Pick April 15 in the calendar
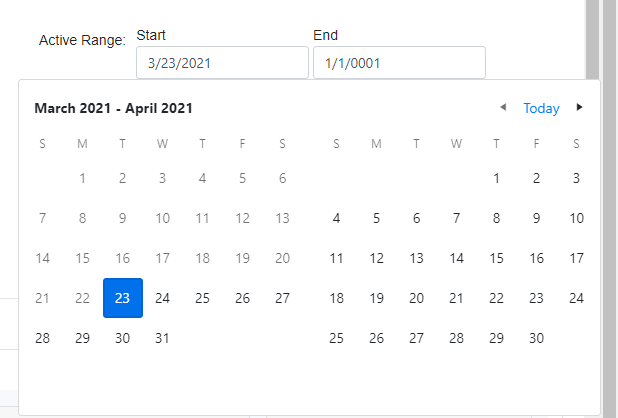618x418 pixels. coord(497,258)
